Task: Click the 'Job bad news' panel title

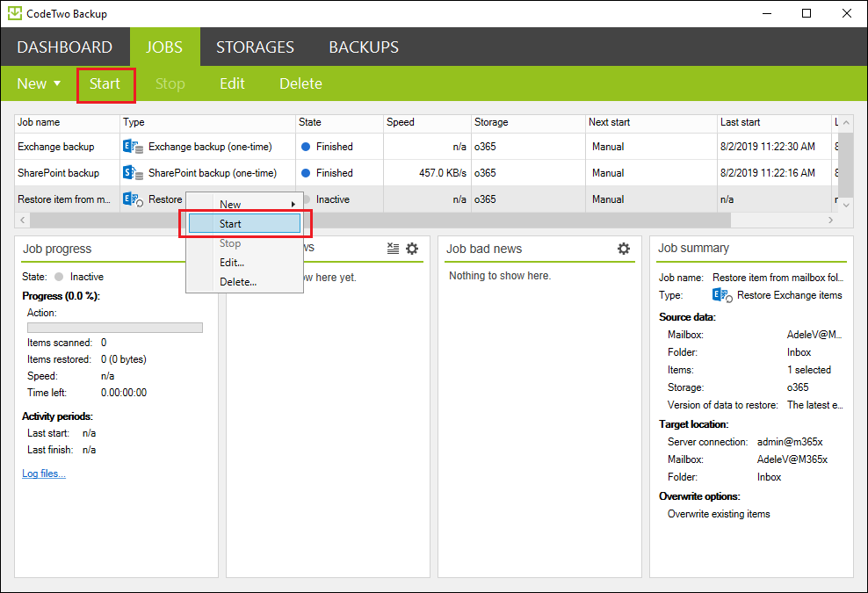Action: click(x=484, y=249)
